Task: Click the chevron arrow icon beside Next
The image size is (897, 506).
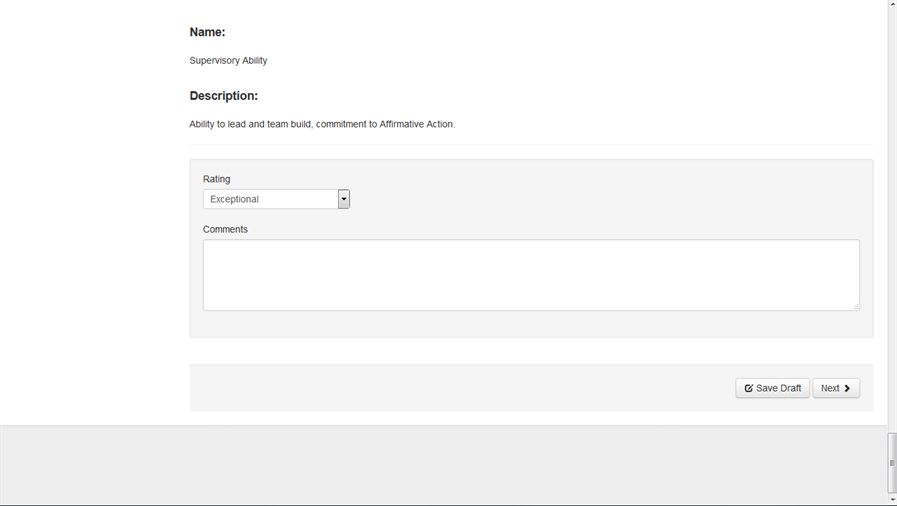Action: [x=847, y=388]
